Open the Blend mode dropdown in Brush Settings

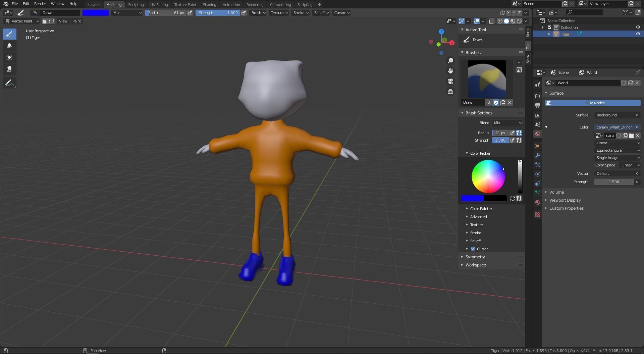[x=507, y=123]
